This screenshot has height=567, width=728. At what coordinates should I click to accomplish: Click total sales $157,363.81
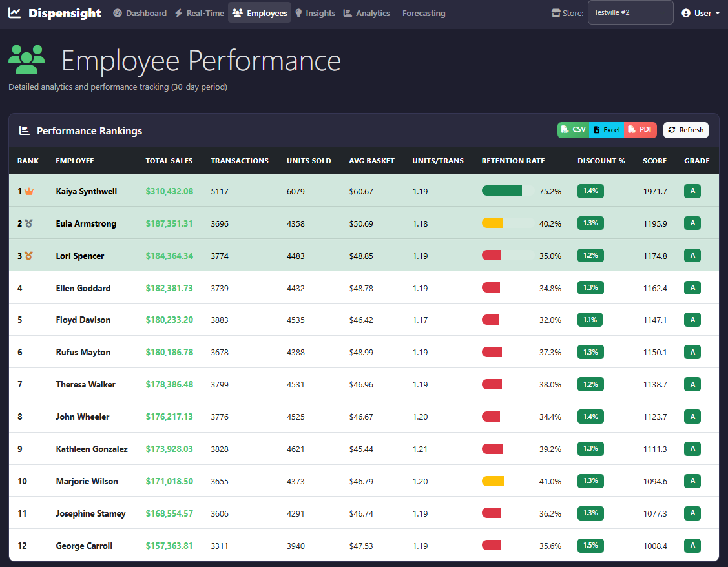(x=169, y=546)
